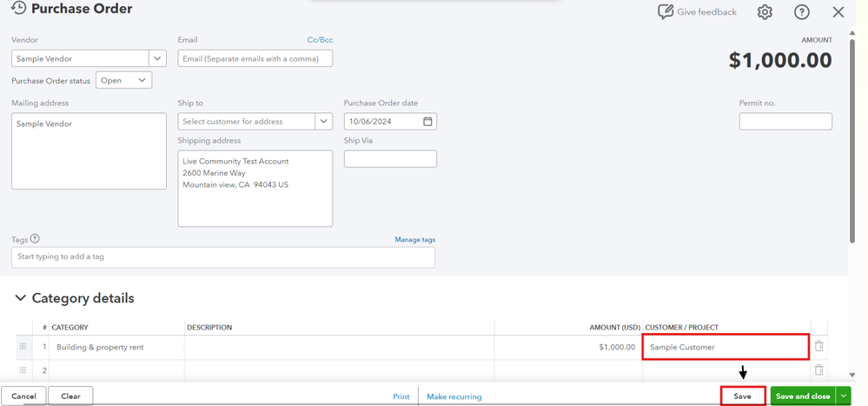The image size is (868, 406).
Task: Open the settings gear icon
Action: pos(765,12)
